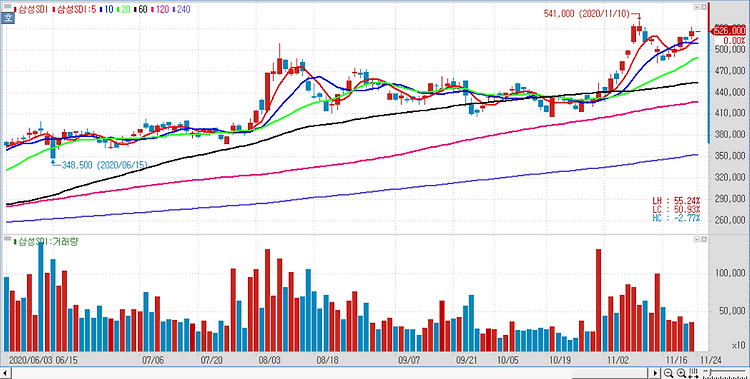Click the 500,000 price axis label
This screenshot has width=750, height=379.
730,50
